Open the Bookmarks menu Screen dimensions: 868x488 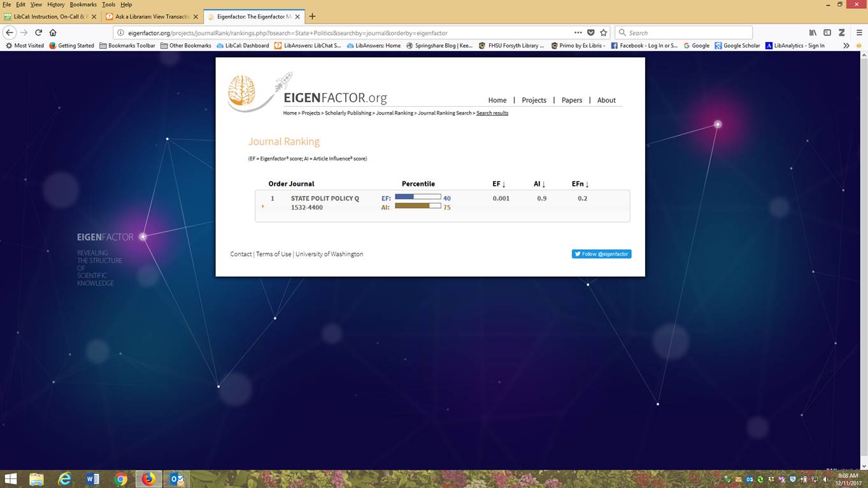pos(83,4)
